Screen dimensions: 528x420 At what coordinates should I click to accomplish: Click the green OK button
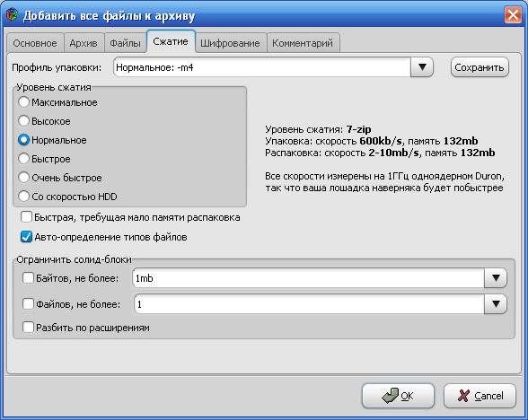click(x=398, y=396)
